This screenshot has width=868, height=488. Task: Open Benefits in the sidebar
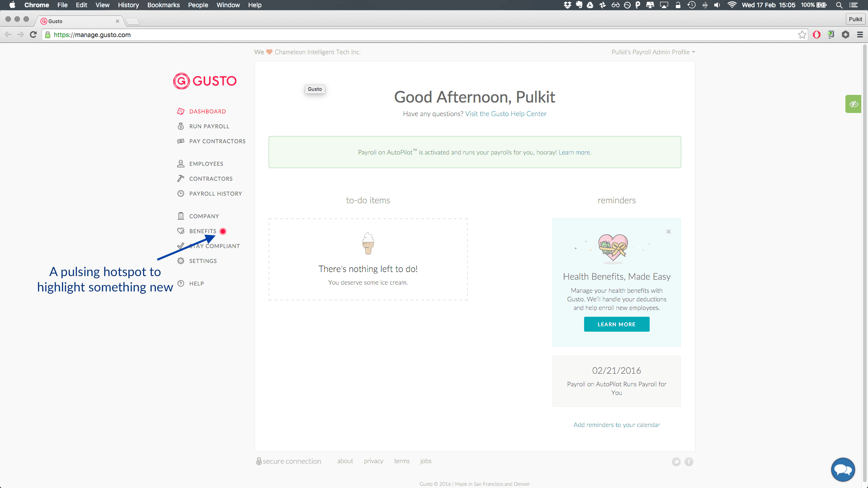(x=203, y=231)
